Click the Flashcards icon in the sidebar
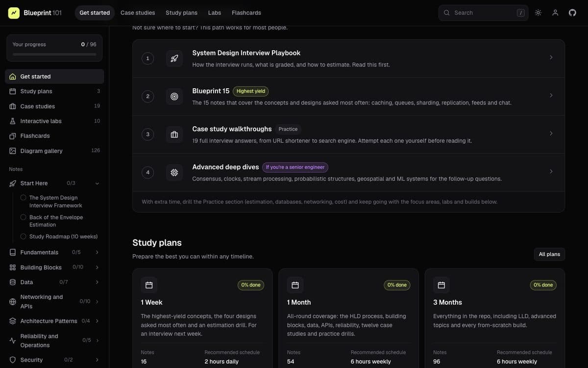 (13, 136)
